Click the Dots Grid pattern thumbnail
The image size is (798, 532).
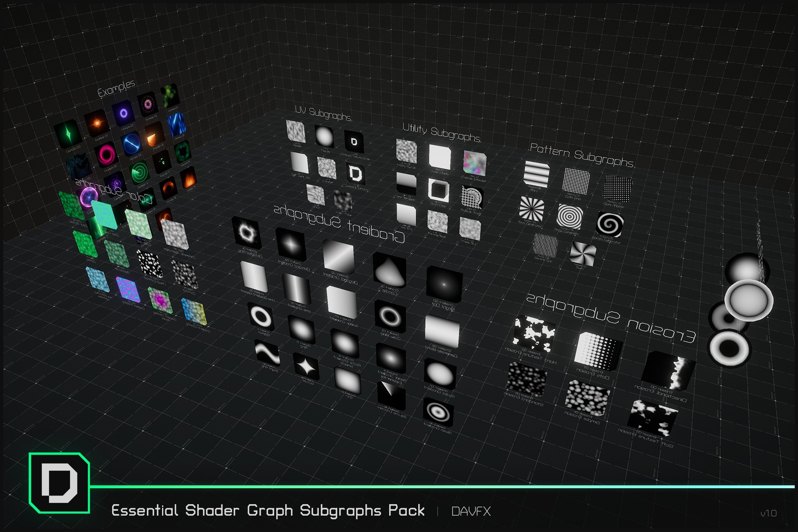(x=577, y=181)
